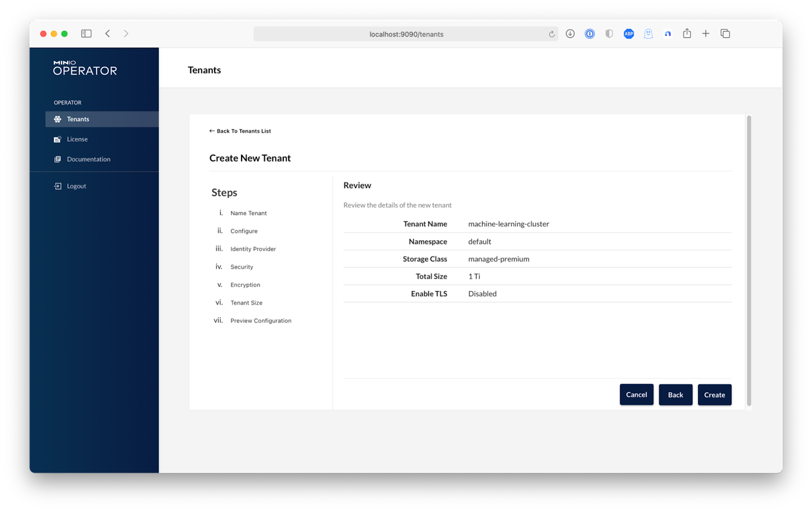The height and width of the screenshot is (512, 812).
Task: Show Safari tab overview
Action: tap(725, 33)
